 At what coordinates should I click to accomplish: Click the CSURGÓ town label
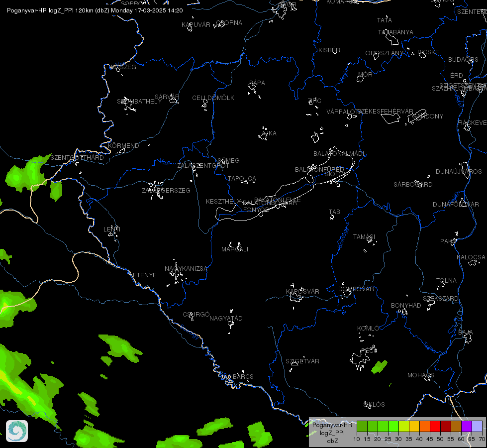(x=196, y=315)
